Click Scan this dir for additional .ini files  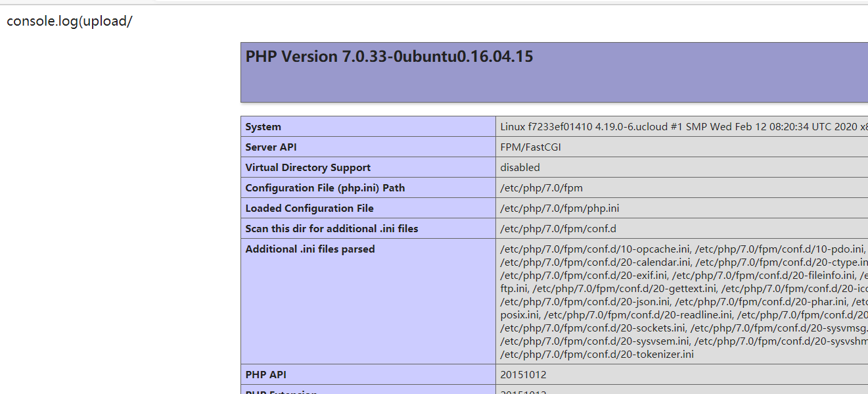tap(332, 229)
